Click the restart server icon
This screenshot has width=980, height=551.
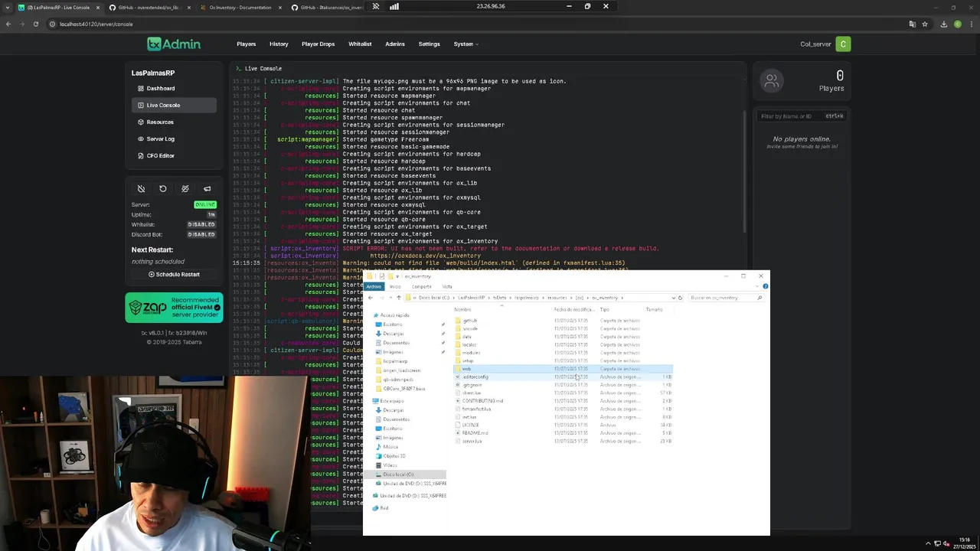(163, 188)
